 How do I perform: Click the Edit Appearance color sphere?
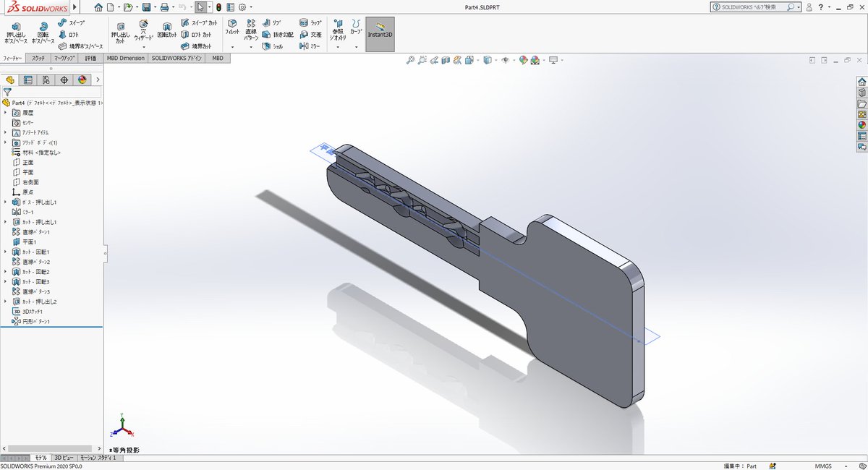[x=523, y=60]
